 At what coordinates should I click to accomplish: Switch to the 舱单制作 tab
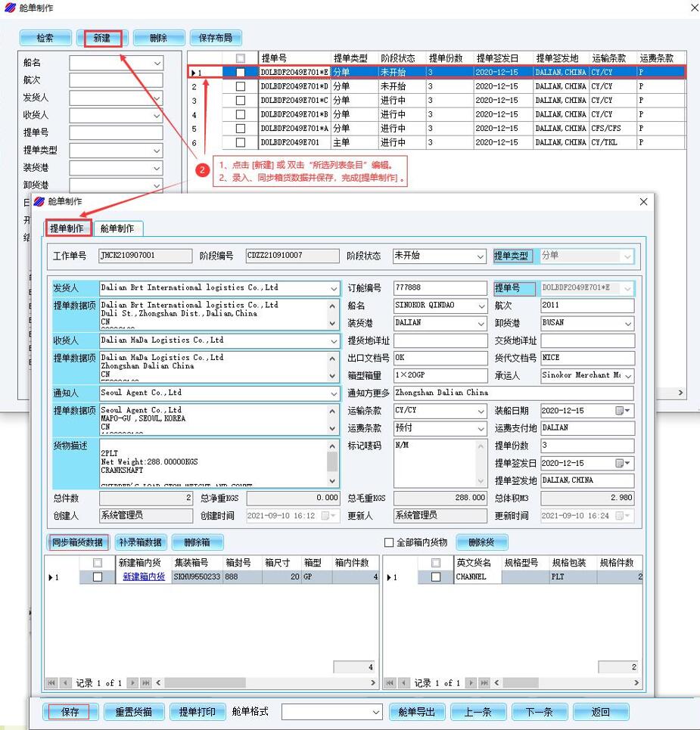tap(117, 228)
